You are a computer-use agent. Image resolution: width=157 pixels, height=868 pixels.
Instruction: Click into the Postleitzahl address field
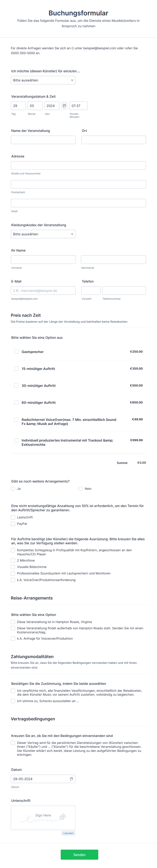(x=78, y=184)
